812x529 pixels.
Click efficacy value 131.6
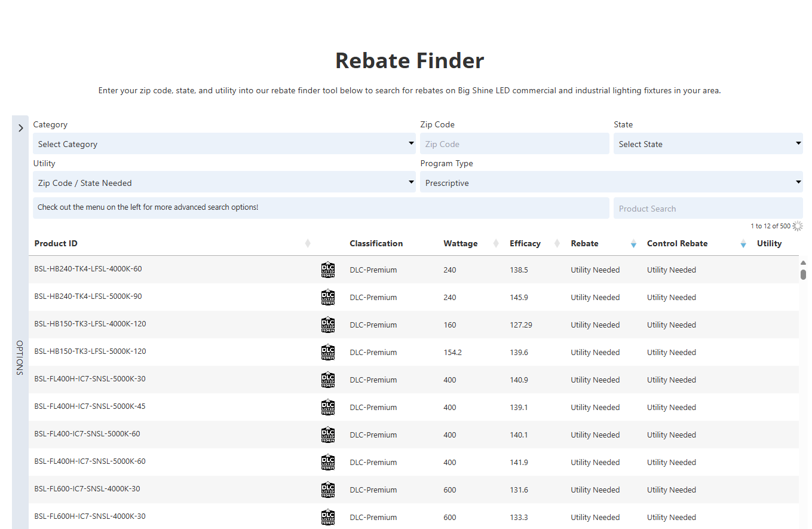(519, 490)
